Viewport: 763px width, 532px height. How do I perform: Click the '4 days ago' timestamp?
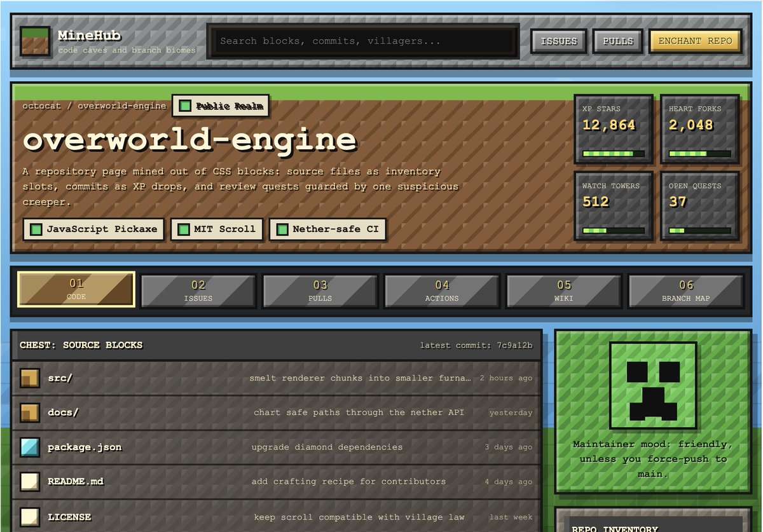pyautogui.click(x=509, y=481)
